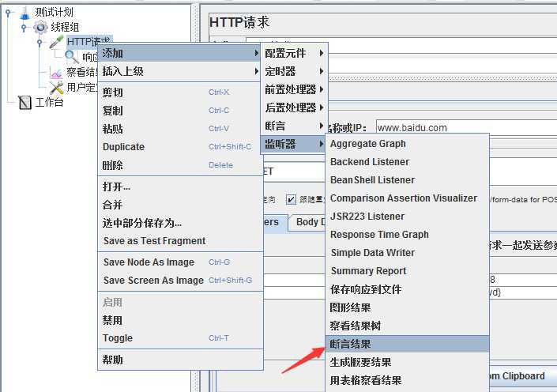
Task: Select 复制 in context menu
Action: (x=180, y=111)
